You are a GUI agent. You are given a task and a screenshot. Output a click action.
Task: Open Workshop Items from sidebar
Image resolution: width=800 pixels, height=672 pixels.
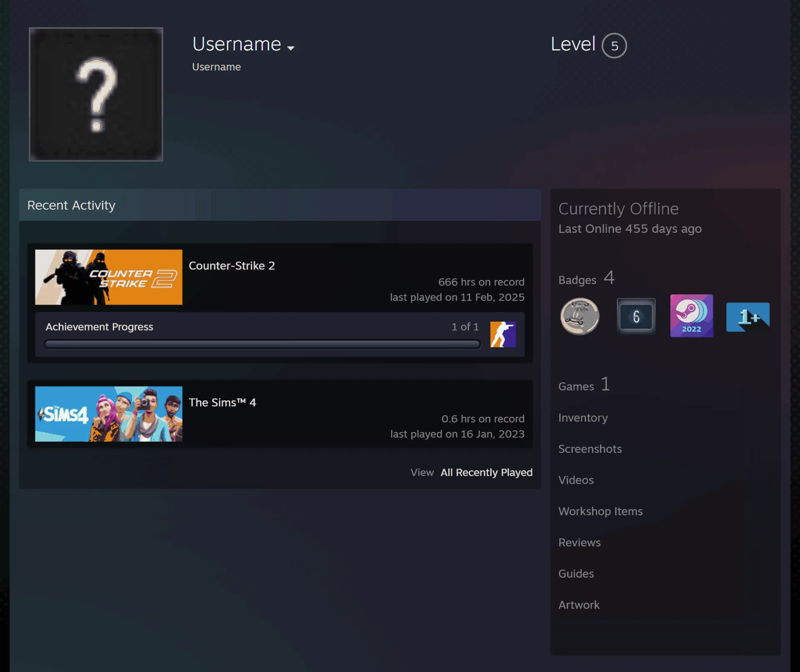(x=600, y=511)
